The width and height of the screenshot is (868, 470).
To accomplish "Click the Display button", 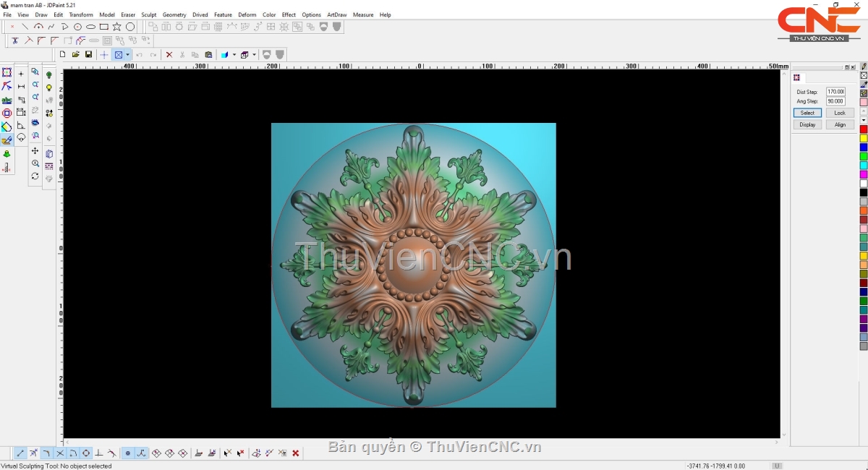I will point(807,124).
